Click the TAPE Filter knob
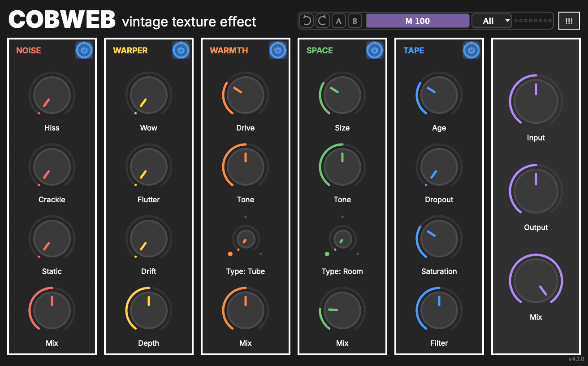Viewport: 588px width, 366px height. click(x=439, y=310)
